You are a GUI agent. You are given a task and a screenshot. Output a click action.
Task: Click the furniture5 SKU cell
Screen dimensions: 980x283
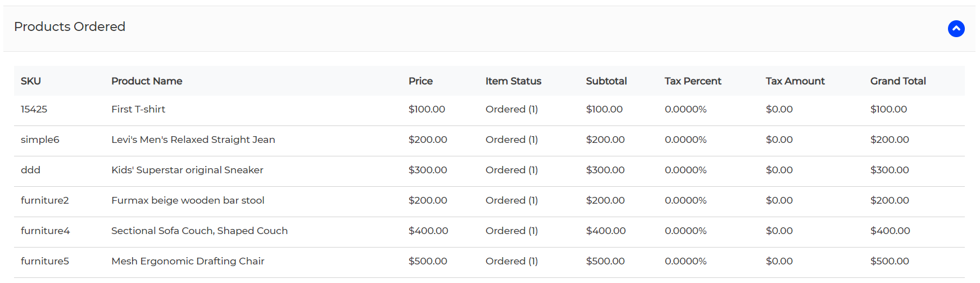click(45, 261)
